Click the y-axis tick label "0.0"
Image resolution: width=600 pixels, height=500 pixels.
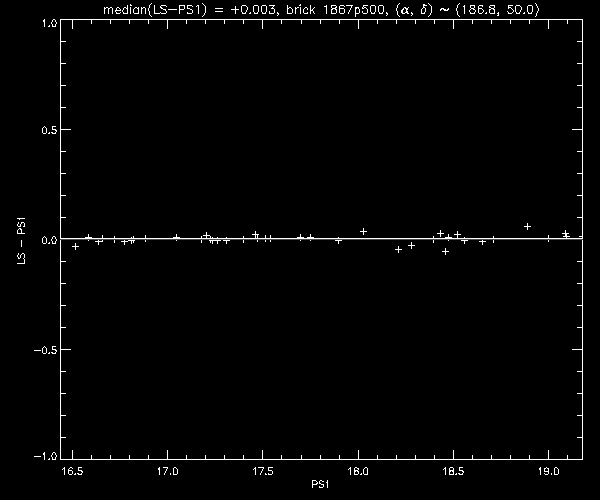pyautogui.click(x=49, y=240)
